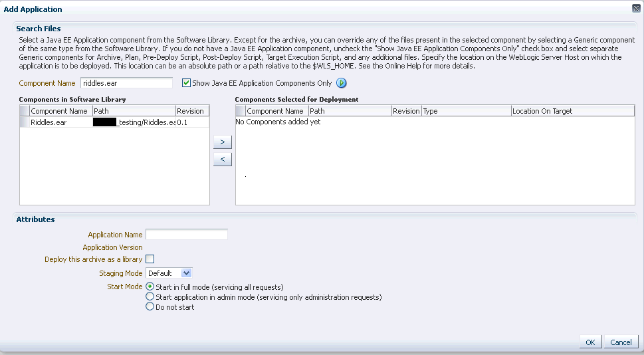Viewport: 644px width, 355px height.
Task: Click the Search Files section heading
Action: [x=38, y=29]
